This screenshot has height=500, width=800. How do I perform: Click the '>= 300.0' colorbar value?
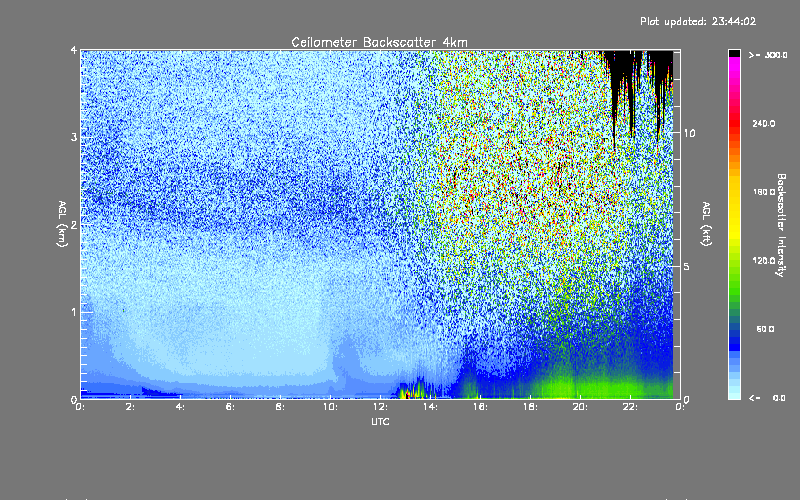pyautogui.click(x=768, y=55)
